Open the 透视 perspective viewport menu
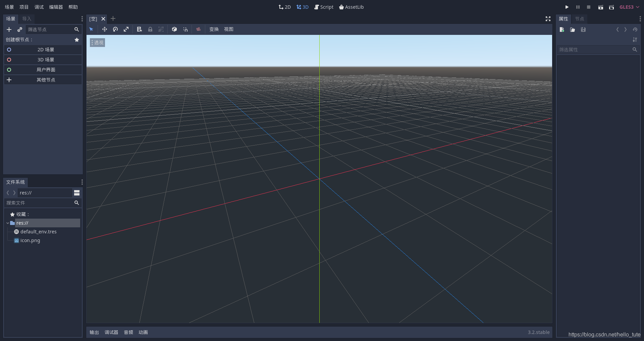The height and width of the screenshot is (341, 644). click(98, 43)
